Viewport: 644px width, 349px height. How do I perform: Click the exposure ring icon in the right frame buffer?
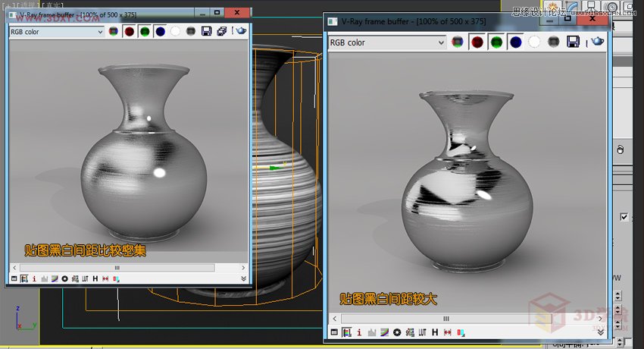(397, 332)
